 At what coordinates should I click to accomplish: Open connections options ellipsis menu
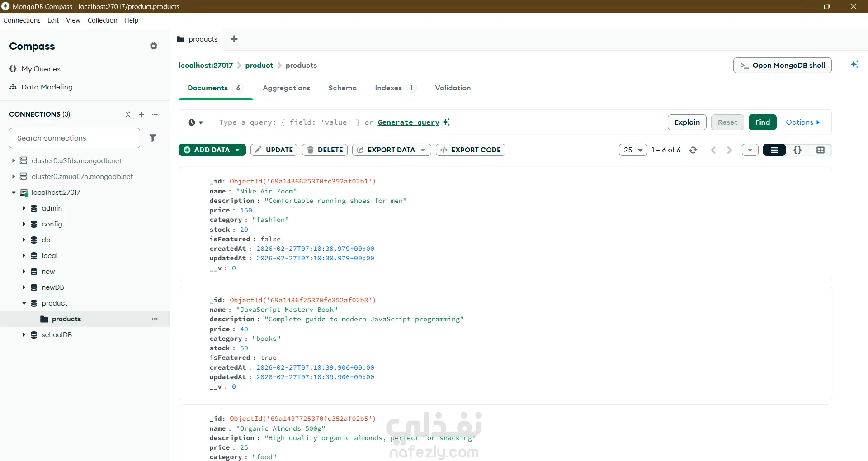pyautogui.click(x=155, y=114)
